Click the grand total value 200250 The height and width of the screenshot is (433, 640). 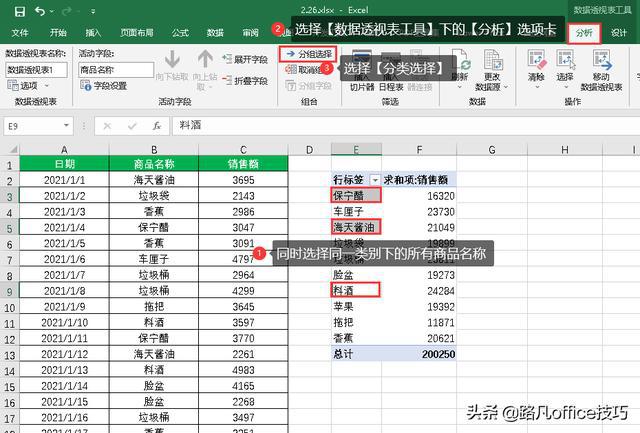tap(438, 354)
